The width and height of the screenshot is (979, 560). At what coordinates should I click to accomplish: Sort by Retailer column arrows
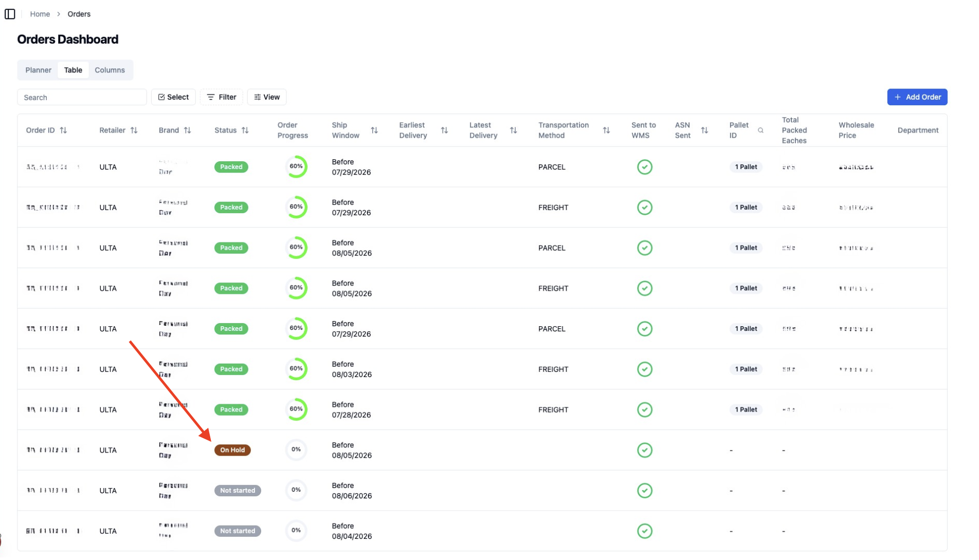(x=134, y=130)
